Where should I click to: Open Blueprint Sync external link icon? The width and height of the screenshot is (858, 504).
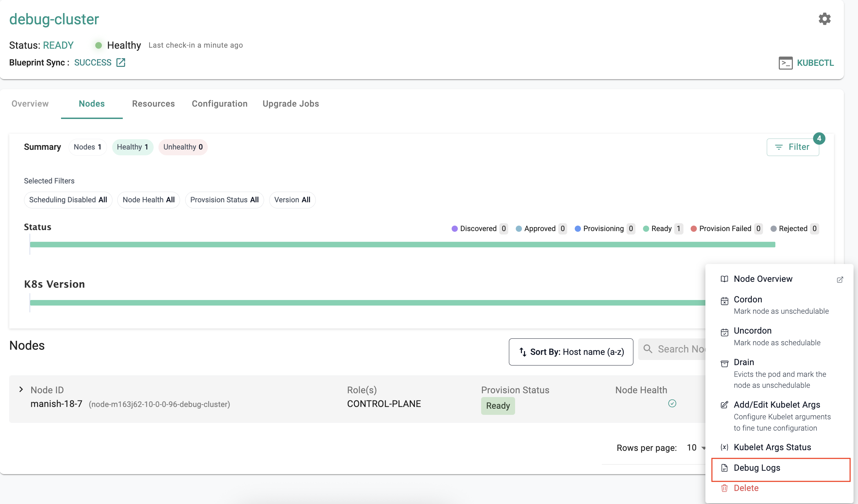tap(121, 62)
